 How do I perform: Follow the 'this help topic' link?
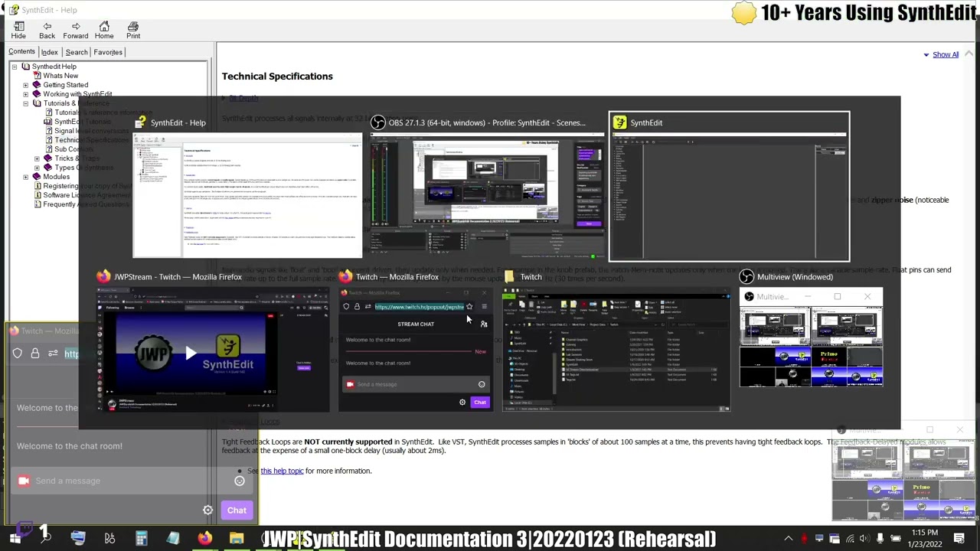pyautogui.click(x=282, y=471)
